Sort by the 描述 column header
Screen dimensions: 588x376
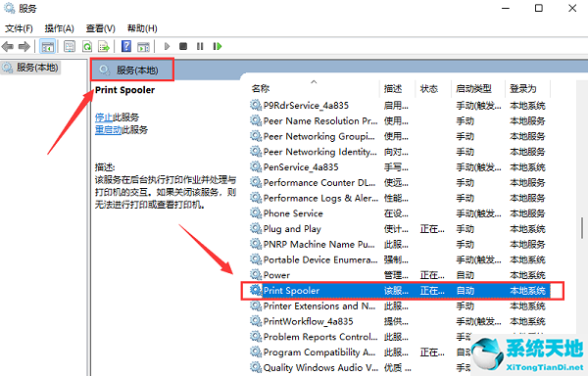[398, 89]
